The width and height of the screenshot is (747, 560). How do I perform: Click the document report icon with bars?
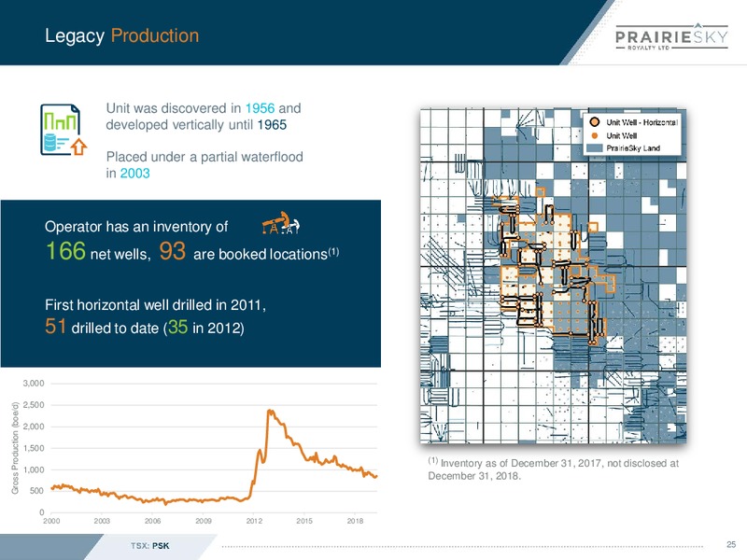pos(63,130)
